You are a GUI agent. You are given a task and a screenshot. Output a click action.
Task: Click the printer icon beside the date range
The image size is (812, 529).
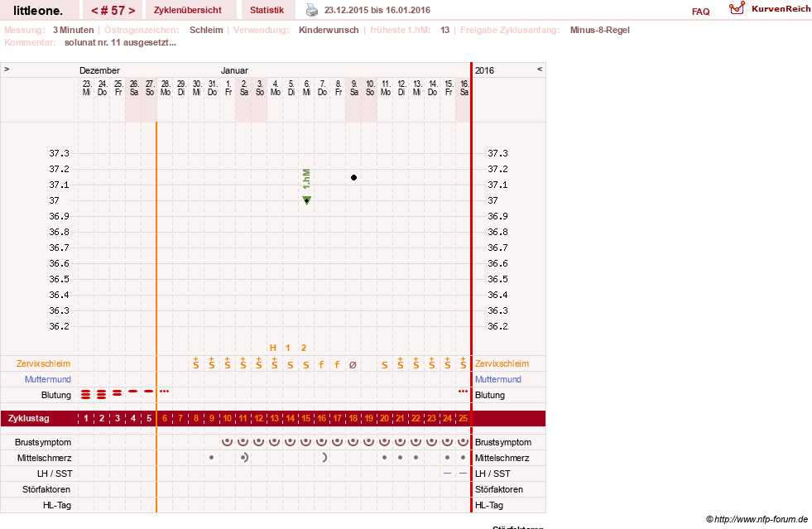point(312,10)
